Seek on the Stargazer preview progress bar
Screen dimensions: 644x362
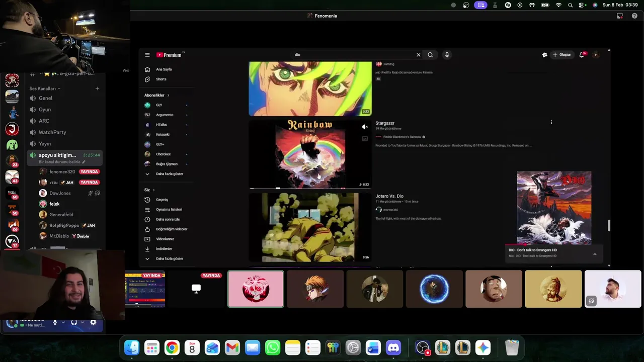pos(310,189)
